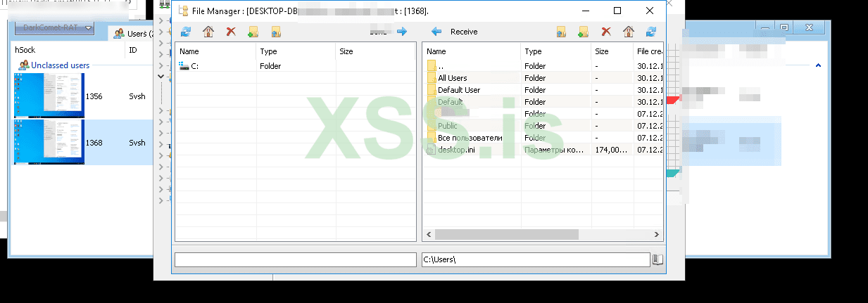The height and width of the screenshot is (303, 868).
Task: Sort left pane by Type column
Action: [x=296, y=51]
